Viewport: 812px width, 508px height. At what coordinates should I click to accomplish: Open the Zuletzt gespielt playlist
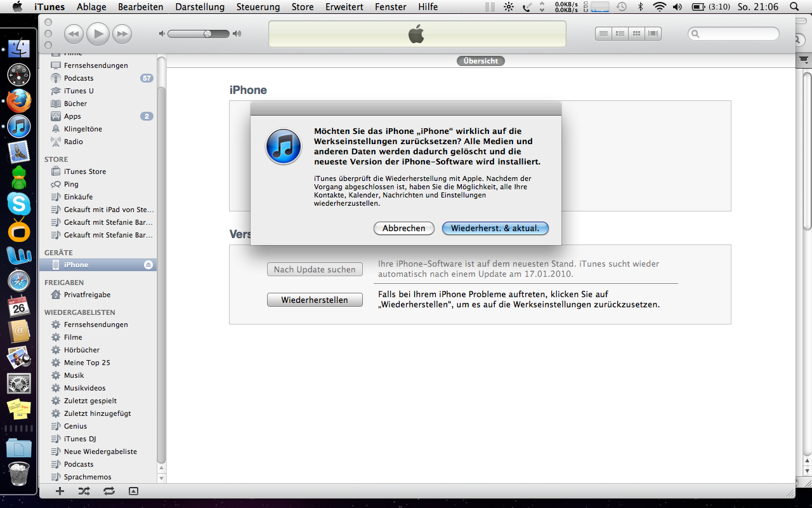(98, 401)
